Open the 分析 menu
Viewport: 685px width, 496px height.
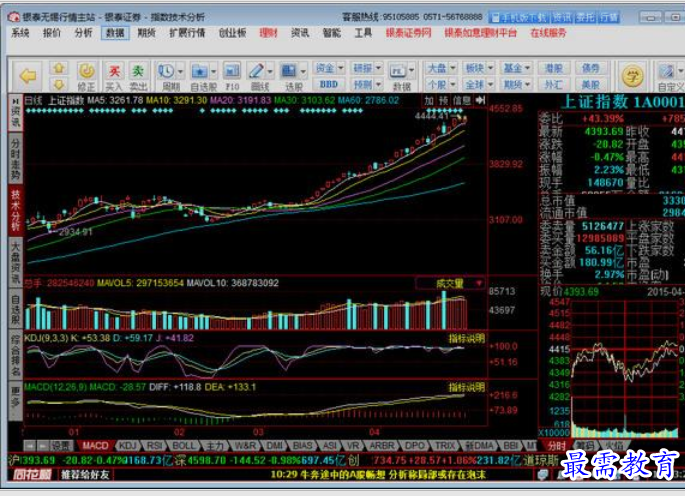(x=83, y=33)
